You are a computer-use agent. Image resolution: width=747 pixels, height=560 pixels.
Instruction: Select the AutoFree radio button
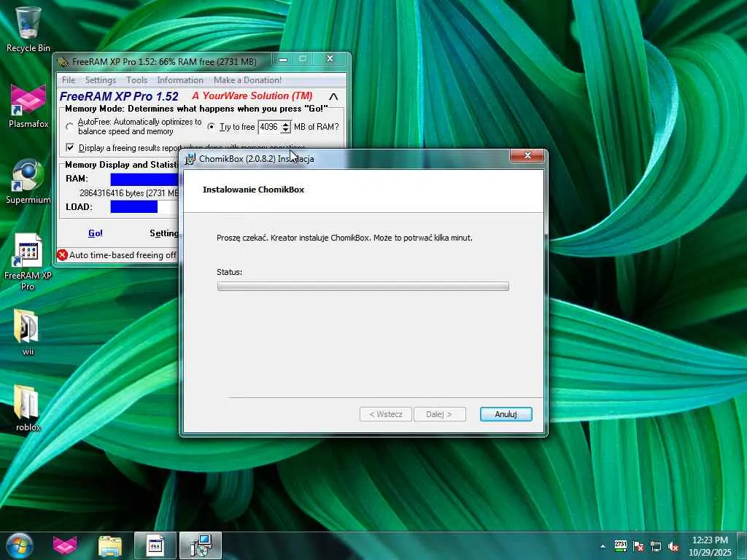coord(70,127)
